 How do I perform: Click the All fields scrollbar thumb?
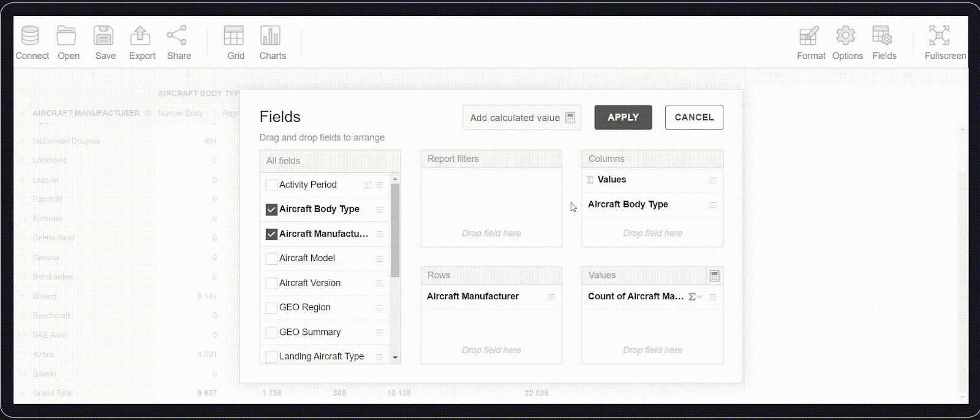(x=395, y=230)
